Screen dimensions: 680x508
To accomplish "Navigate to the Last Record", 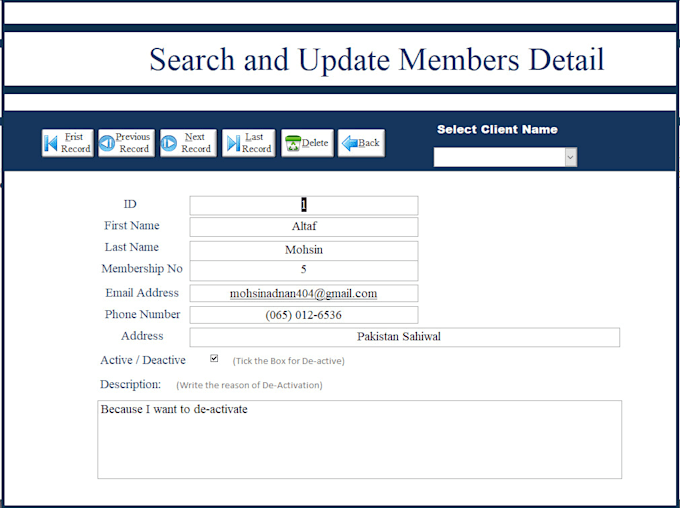I will tap(248, 143).
